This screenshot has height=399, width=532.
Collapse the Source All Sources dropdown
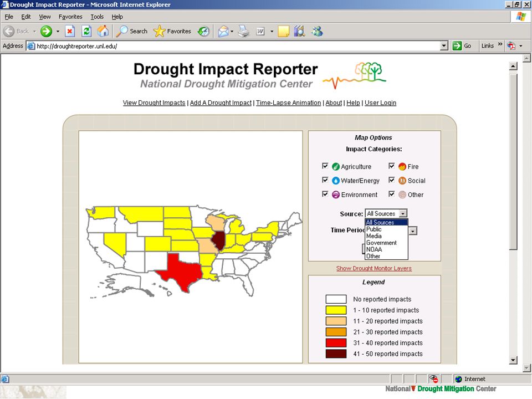[403, 214]
